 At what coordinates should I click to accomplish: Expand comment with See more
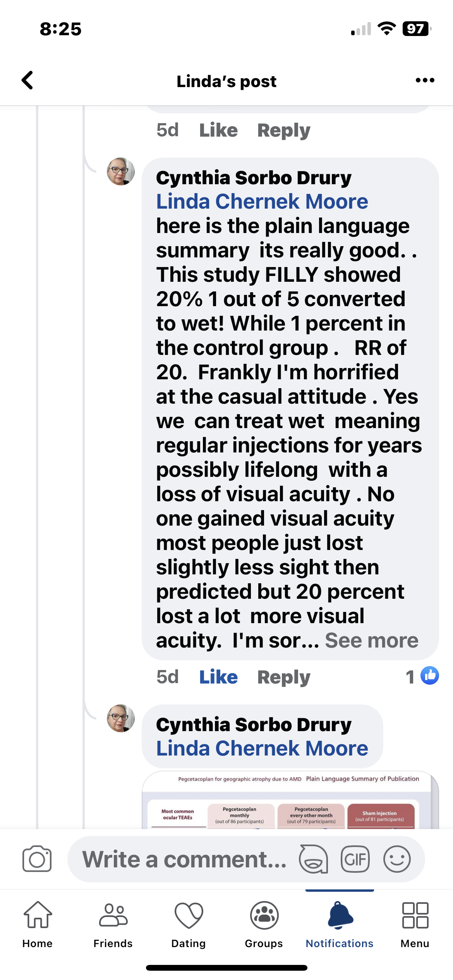[x=371, y=641]
